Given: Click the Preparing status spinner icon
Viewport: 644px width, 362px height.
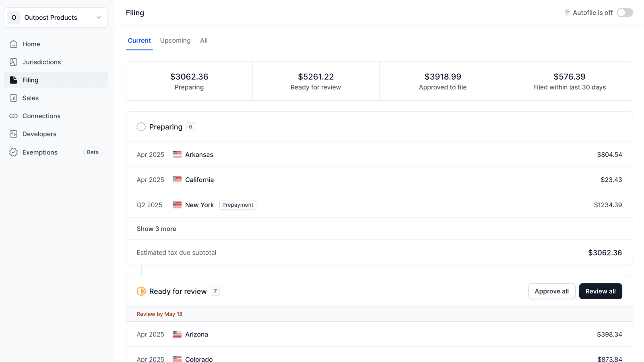Looking at the screenshot, I should [141, 126].
